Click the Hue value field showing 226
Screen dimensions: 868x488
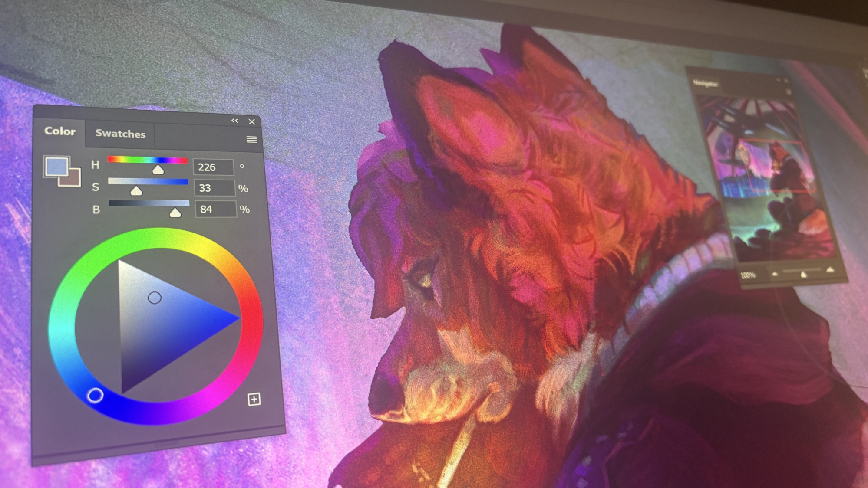[x=213, y=167]
